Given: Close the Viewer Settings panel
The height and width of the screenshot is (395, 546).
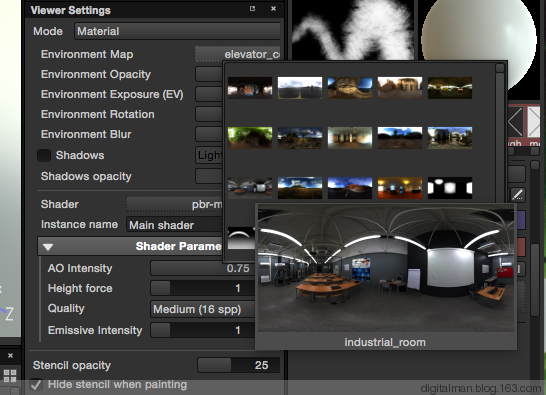Looking at the screenshot, I should 273,9.
